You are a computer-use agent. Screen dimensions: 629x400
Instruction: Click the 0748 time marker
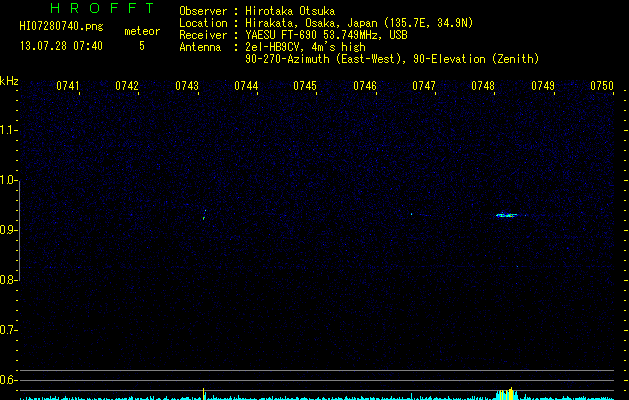click(483, 86)
